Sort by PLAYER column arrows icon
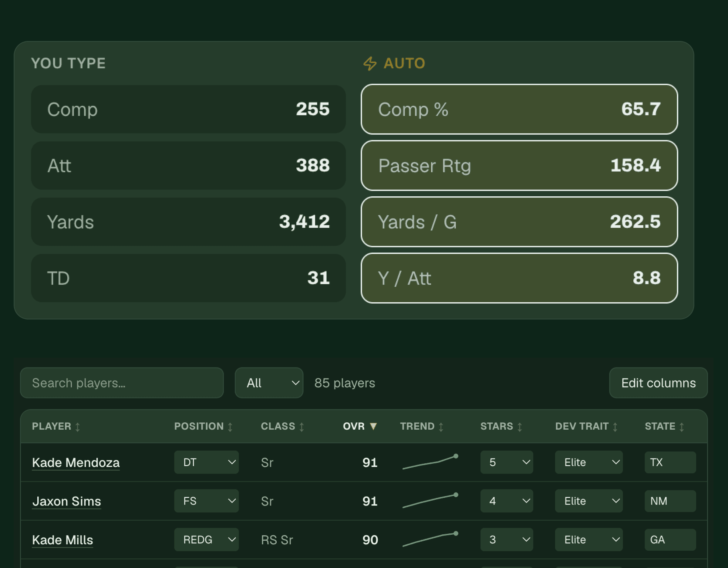Viewport: 728px width, 568px height. coord(78,427)
